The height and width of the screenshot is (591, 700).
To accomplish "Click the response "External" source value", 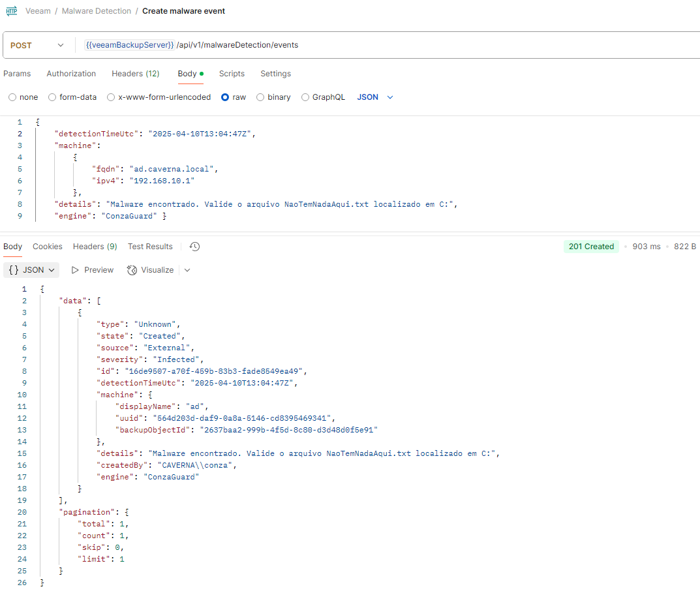I will tap(167, 347).
